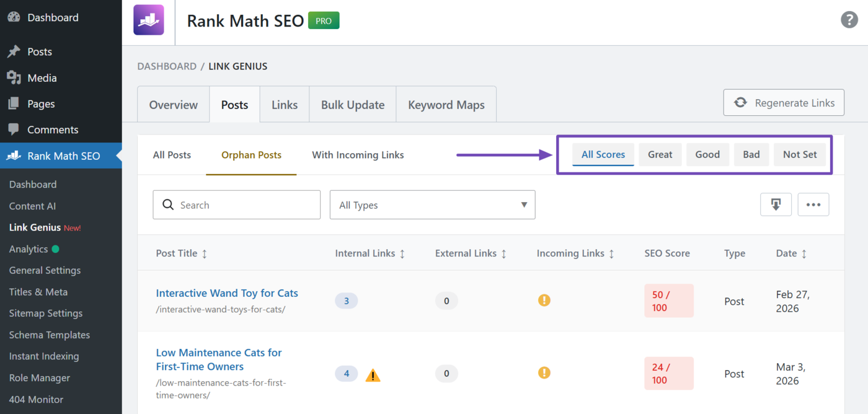
Task: Click the export download icon button
Action: (776, 205)
